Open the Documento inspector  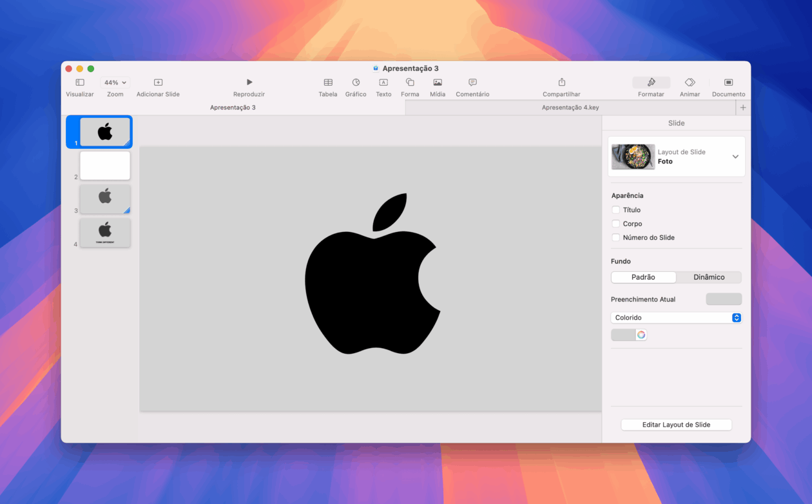pyautogui.click(x=729, y=82)
